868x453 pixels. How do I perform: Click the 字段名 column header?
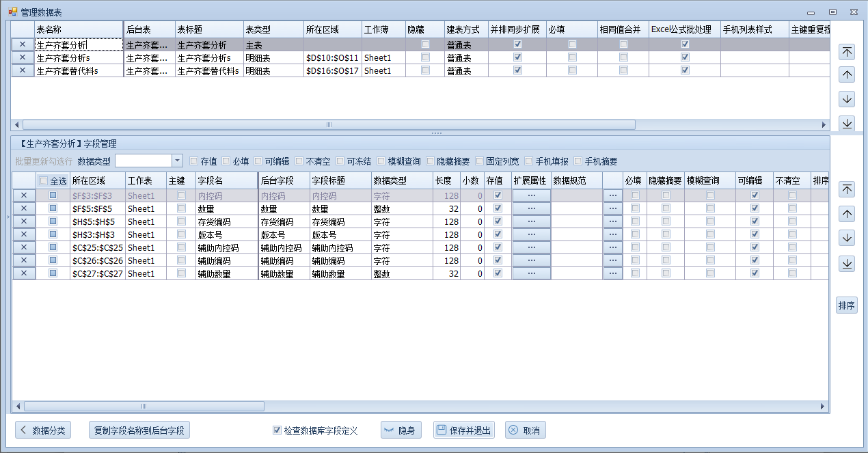pyautogui.click(x=226, y=180)
